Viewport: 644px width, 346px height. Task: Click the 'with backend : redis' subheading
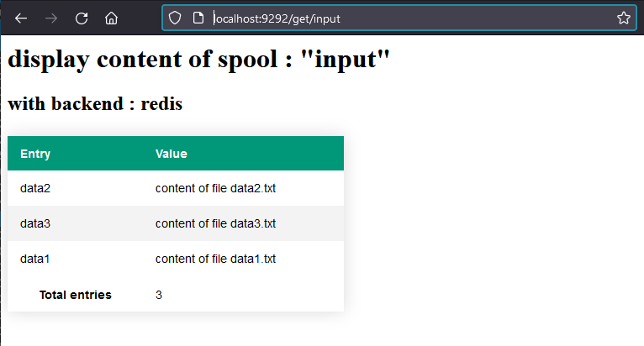(95, 103)
